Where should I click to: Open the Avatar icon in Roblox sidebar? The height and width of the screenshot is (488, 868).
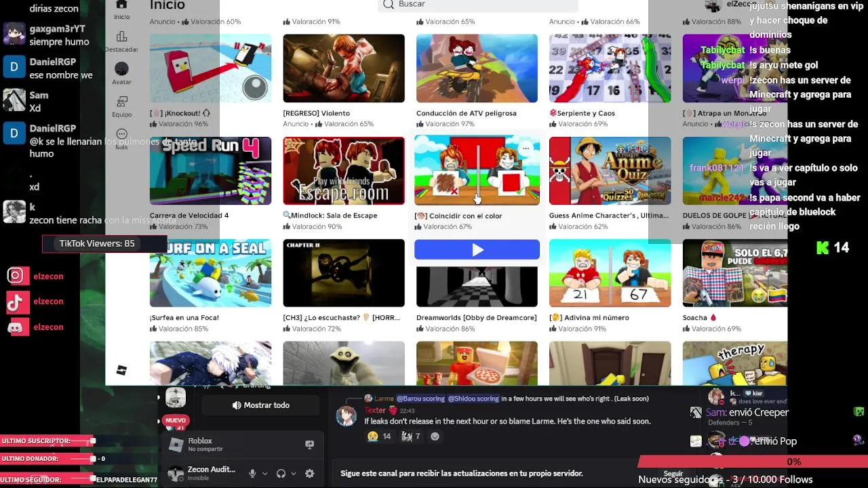pos(121,69)
